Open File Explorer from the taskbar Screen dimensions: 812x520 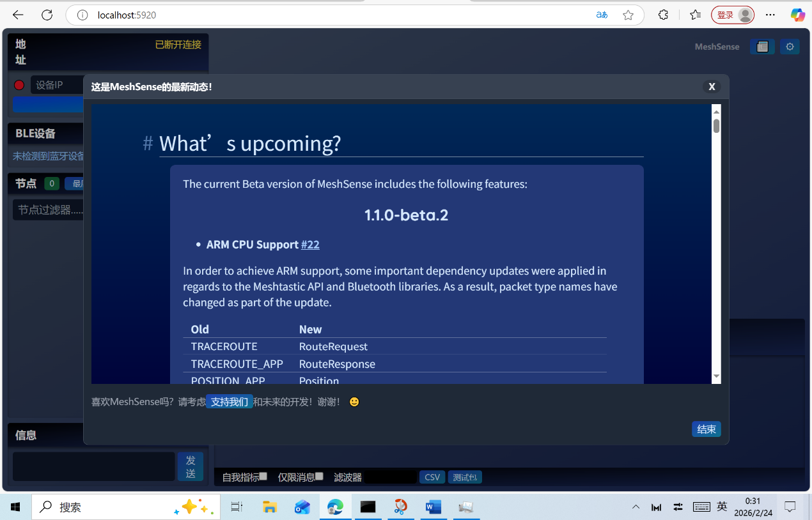pyautogui.click(x=270, y=507)
